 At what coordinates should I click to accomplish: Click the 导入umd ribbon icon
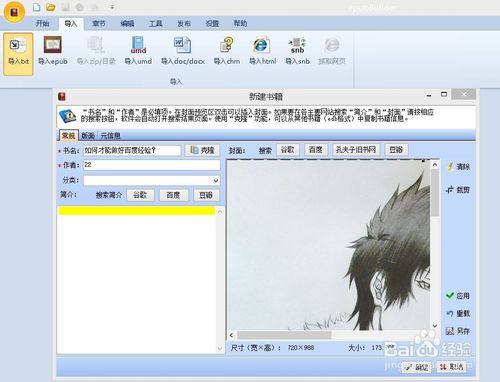(138, 51)
